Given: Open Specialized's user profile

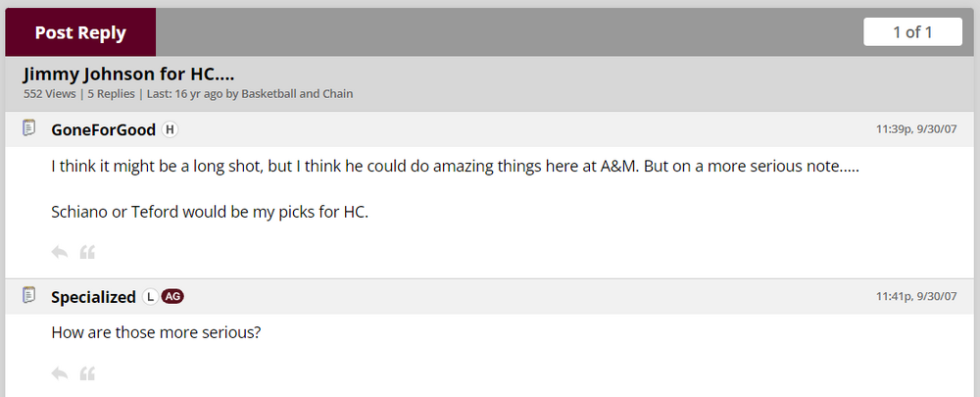Looking at the screenshot, I should pyautogui.click(x=93, y=297).
